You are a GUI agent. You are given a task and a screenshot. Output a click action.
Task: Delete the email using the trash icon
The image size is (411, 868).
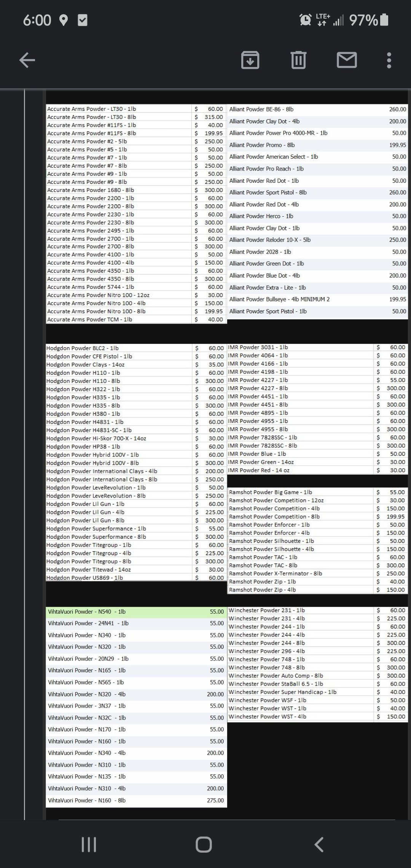tap(298, 60)
